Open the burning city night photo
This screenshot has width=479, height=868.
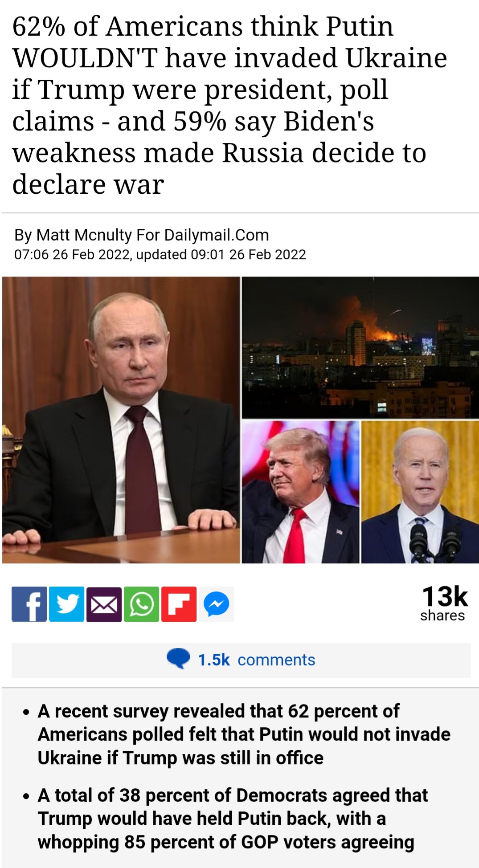click(x=360, y=347)
